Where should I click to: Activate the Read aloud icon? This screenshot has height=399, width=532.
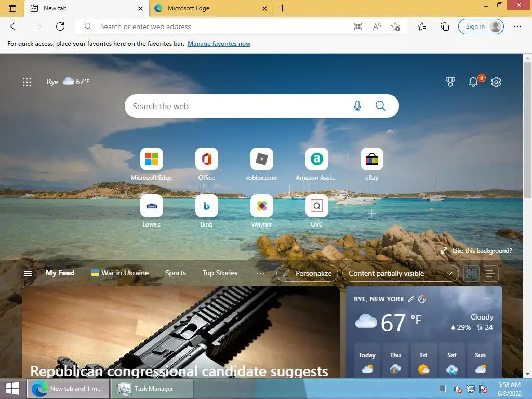pos(377,26)
